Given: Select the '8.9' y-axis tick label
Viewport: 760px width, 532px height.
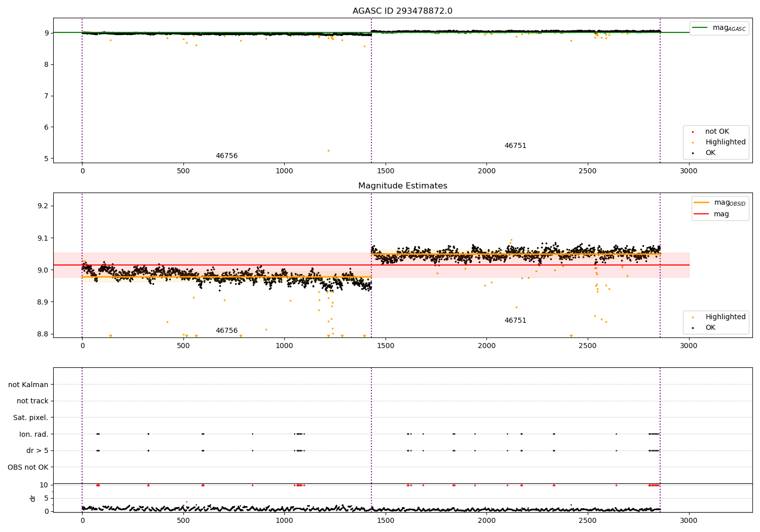Looking at the screenshot, I should pos(43,302).
